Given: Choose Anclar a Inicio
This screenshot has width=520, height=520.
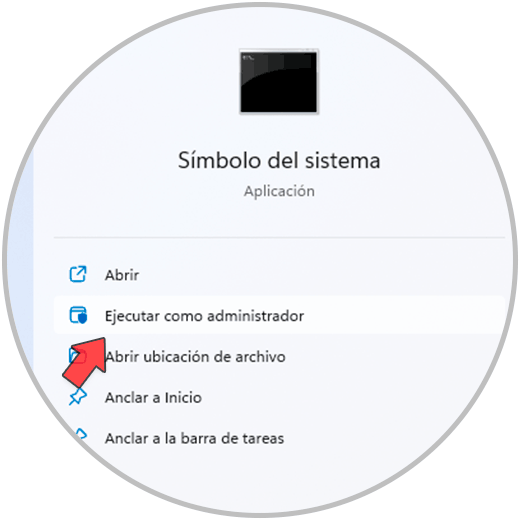Looking at the screenshot, I should coord(153,398).
